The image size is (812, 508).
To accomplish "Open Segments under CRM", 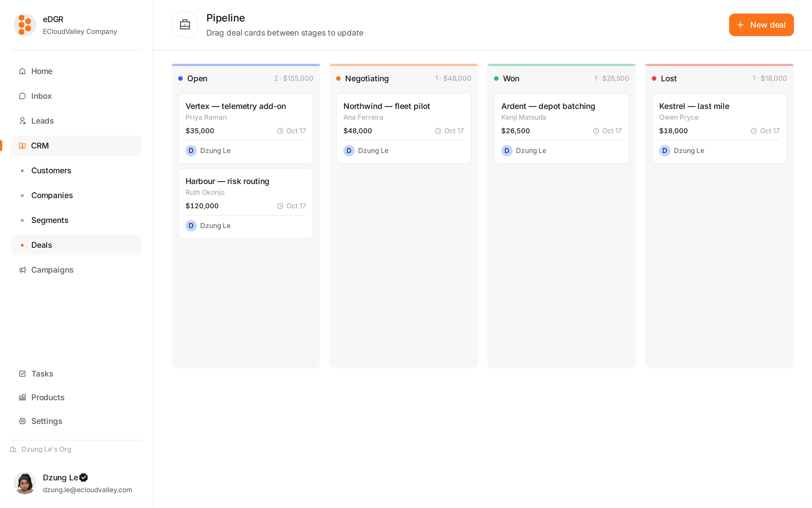I will 76,220.
